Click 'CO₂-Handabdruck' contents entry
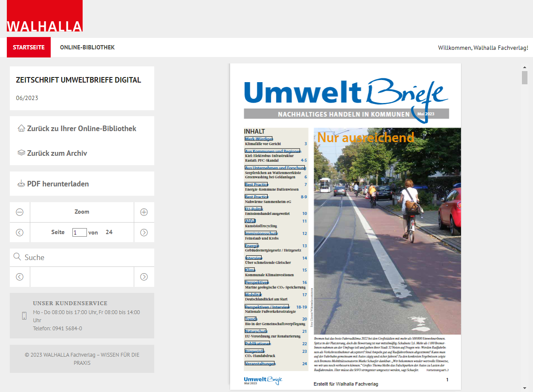 (x=260, y=356)
